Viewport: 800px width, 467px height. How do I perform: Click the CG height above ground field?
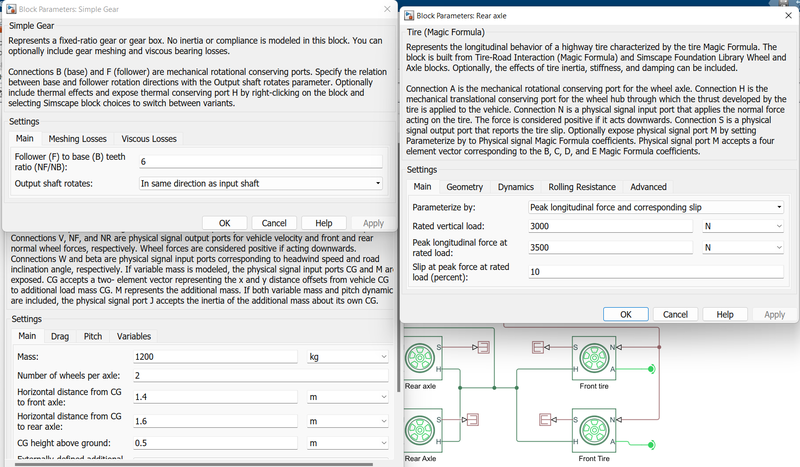coord(215,443)
